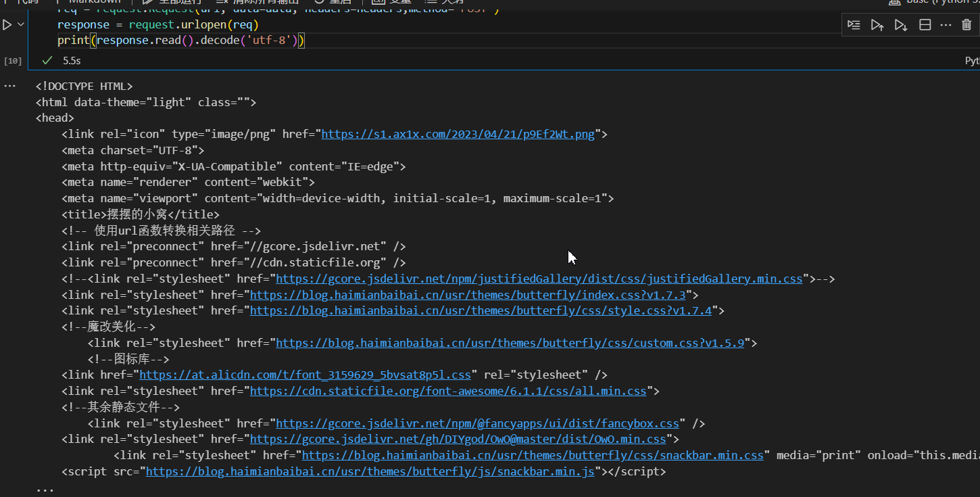Open the butterfly index.css?v1.7.3 link

[x=468, y=295]
